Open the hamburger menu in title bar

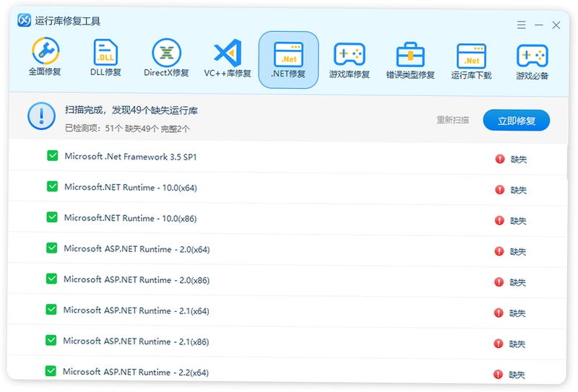[x=521, y=25]
